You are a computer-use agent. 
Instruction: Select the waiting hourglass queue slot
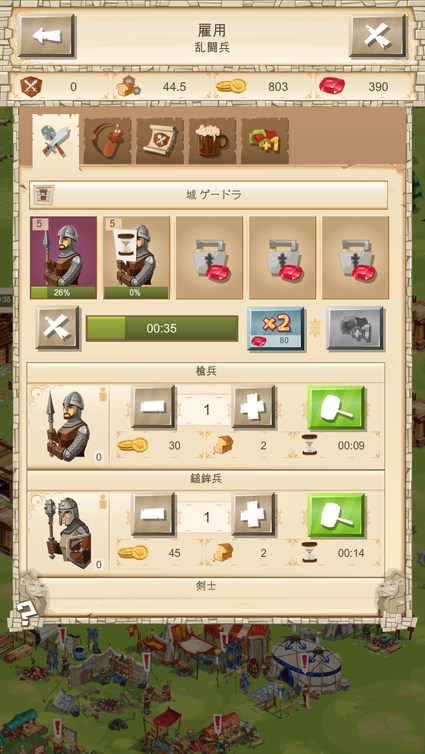tap(137, 258)
